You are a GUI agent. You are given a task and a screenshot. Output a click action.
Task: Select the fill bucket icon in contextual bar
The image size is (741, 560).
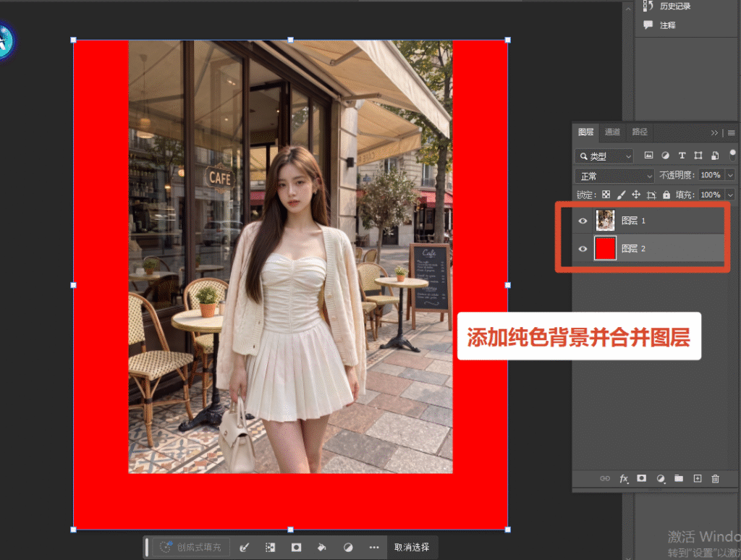[x=322, y=547]
